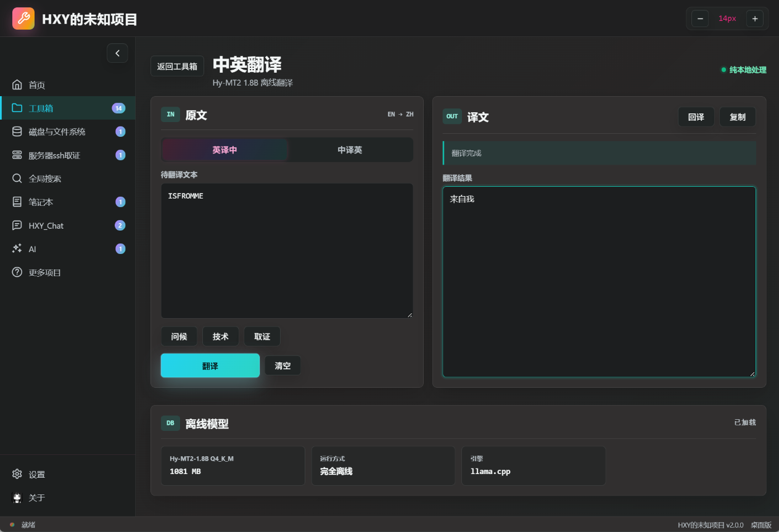Click the folder icon beside 工具箱

click(17, 108)
